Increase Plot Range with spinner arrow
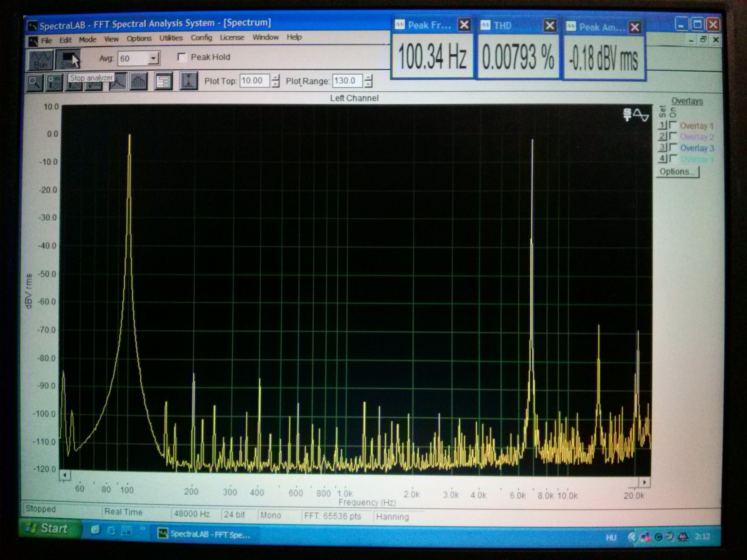Screen dimensions: 747x560 pos(368,77)
